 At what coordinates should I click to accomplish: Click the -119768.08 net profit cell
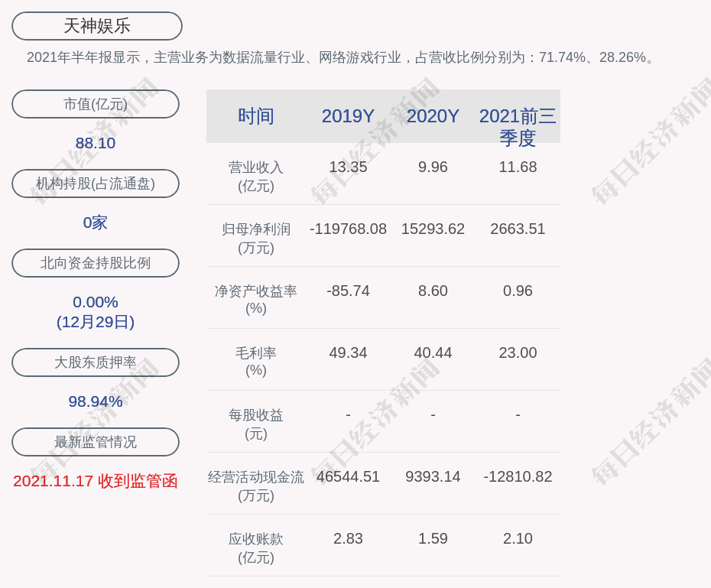348,229
